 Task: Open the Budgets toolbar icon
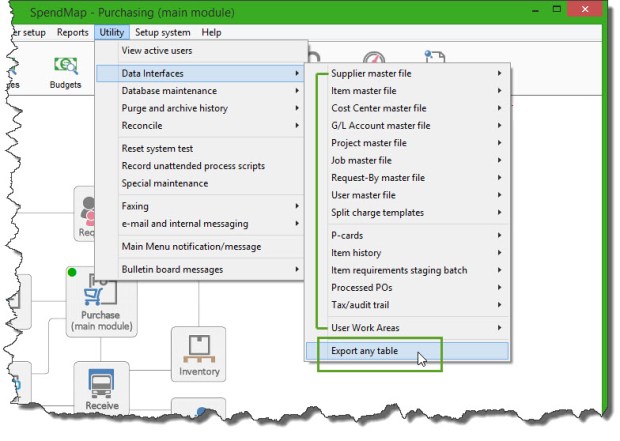66,73
